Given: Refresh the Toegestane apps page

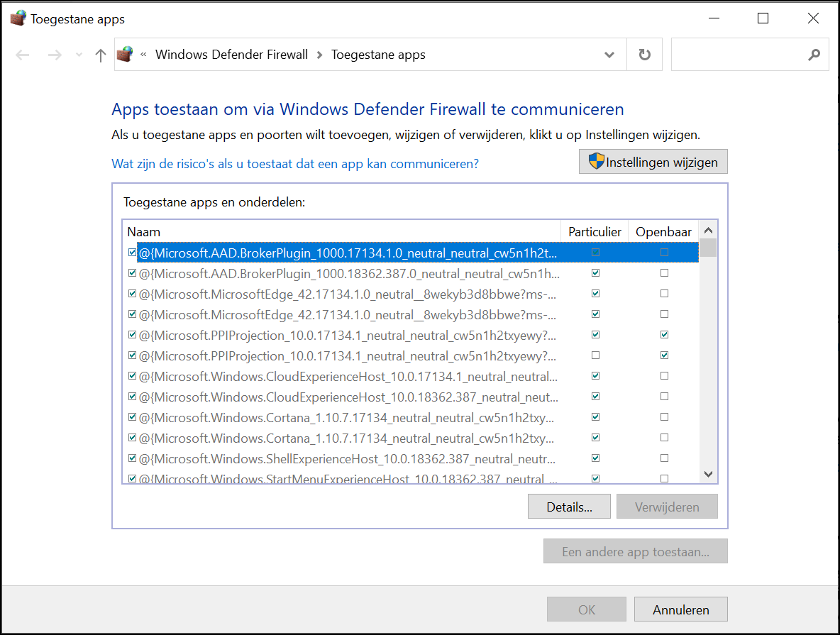Looking at the screenshot, I should [x=644, y=55].
